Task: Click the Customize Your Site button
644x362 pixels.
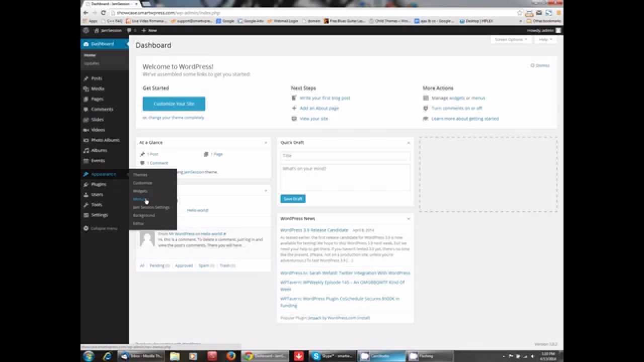Action: (174, 104)
